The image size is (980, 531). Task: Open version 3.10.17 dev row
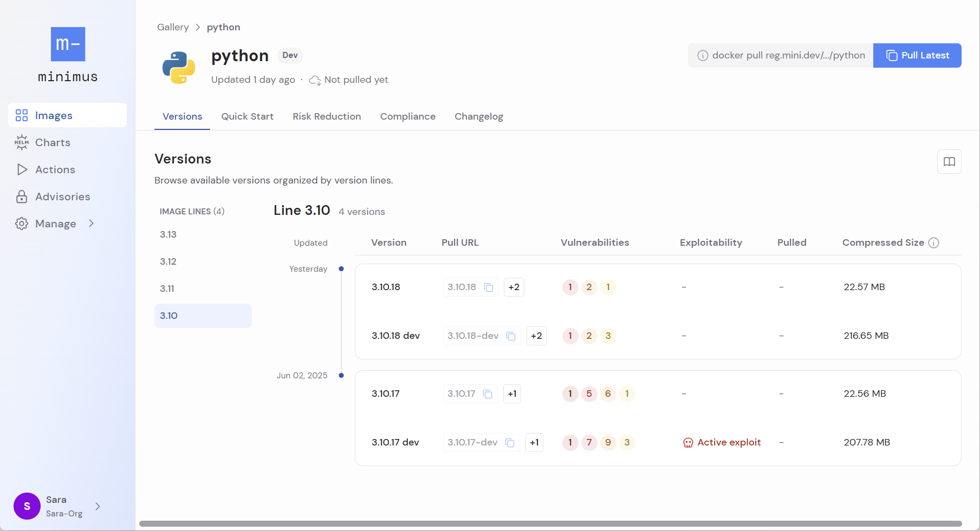click(x=658, y=442)
